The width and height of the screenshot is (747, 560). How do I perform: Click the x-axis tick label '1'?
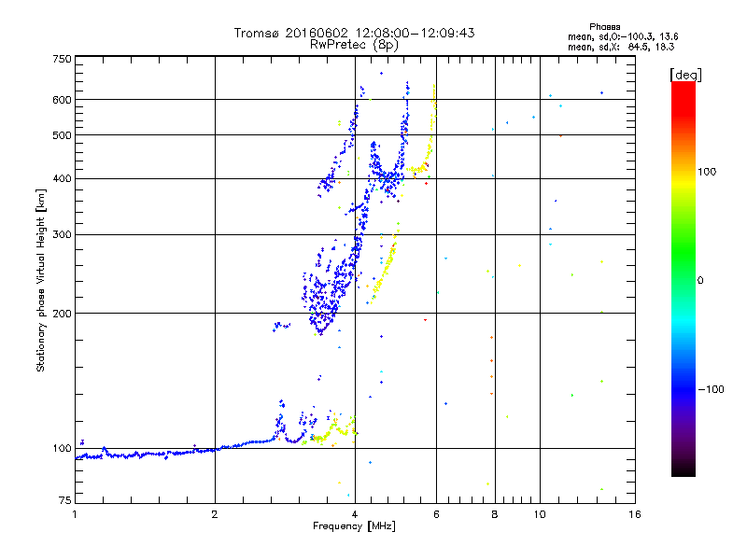[x=75, y=514]
